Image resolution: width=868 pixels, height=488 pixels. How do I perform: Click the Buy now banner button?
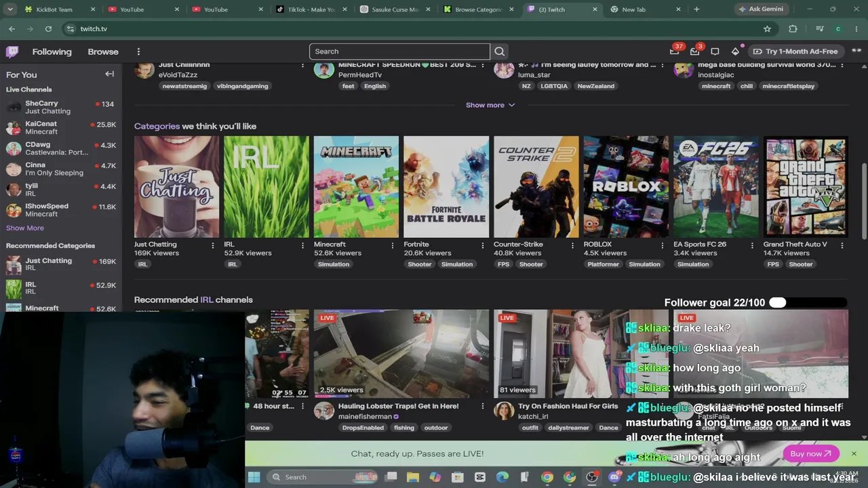(x=810, y=454)
